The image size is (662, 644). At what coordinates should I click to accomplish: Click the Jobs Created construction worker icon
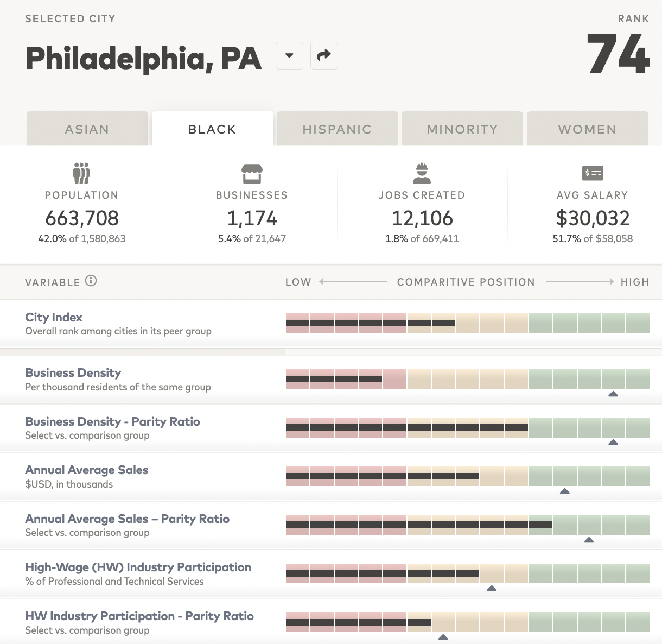coord(422,173)
